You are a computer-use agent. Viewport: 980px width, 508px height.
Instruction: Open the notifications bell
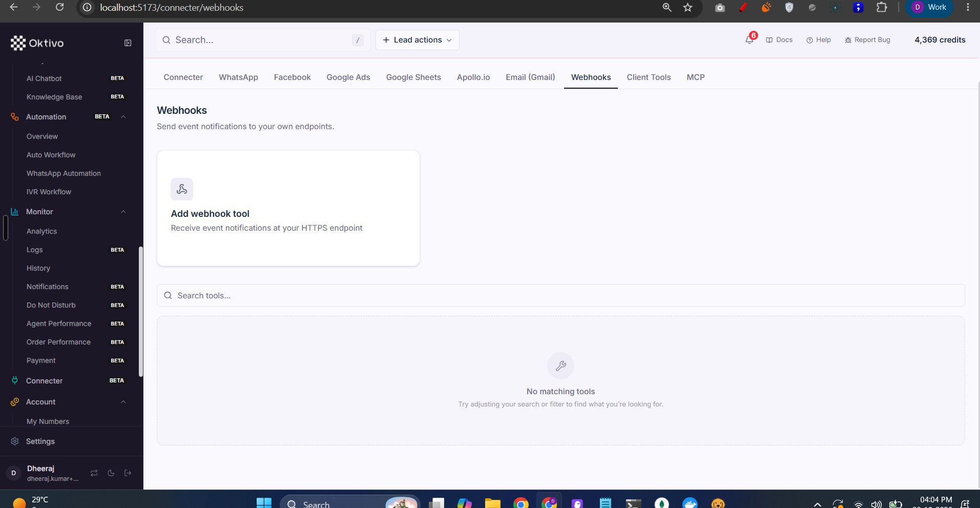pos(749,39)
